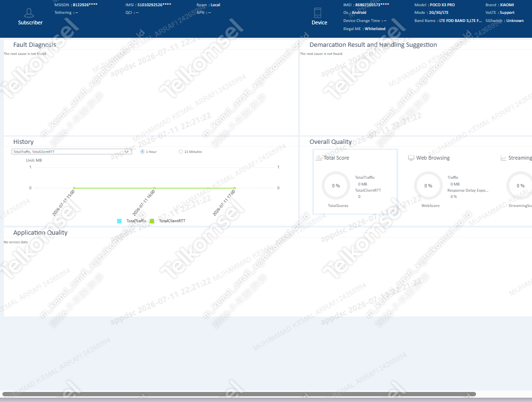The width and height of the screenshot is (532, 402).
Task: Click the Unit: MB chart label
Action: pyautogui.click(x=34, y=160)
